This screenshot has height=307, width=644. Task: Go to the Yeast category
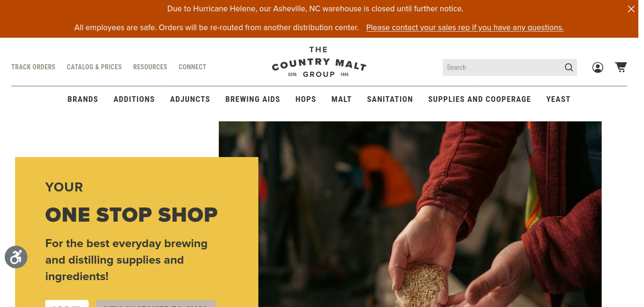coord(558,99)
